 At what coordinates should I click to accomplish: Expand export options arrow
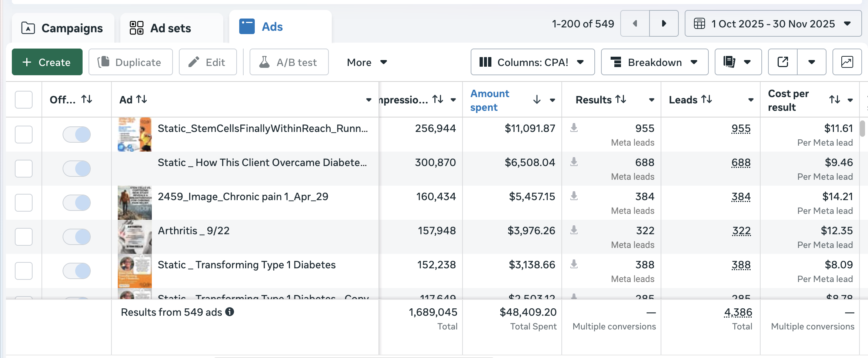click(812, 62)
